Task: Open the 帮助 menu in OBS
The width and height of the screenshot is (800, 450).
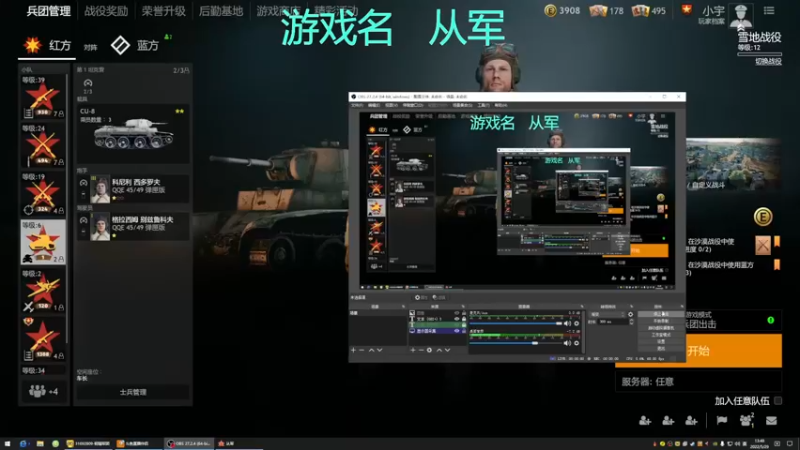Action: point(501,105)
